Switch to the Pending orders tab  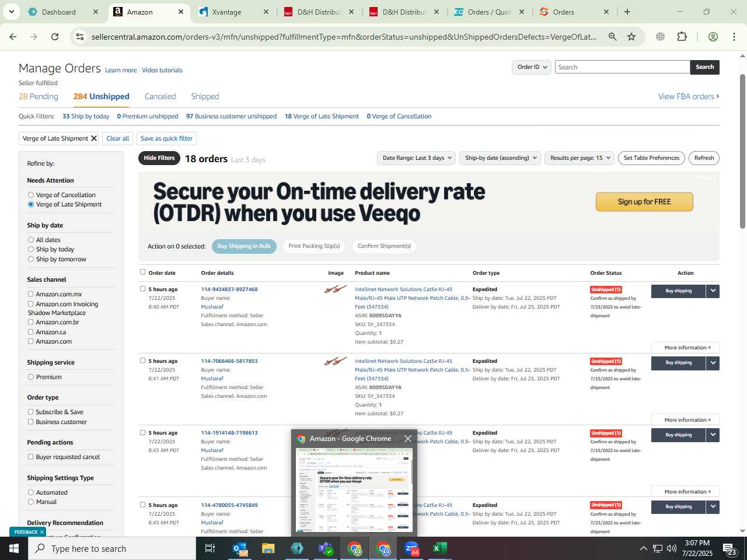[39, 96]
